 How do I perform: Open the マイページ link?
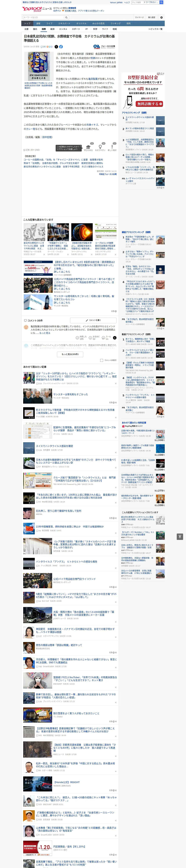[139, 18]
